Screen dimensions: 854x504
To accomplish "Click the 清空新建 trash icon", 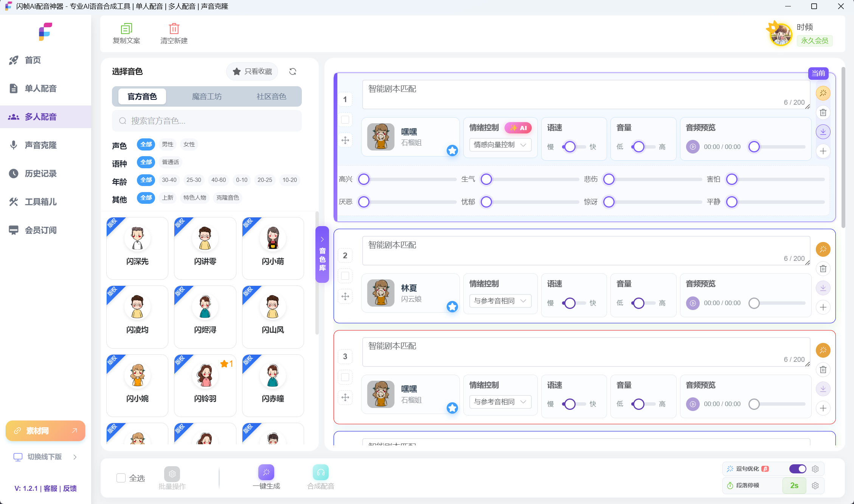I will [174, 29].
